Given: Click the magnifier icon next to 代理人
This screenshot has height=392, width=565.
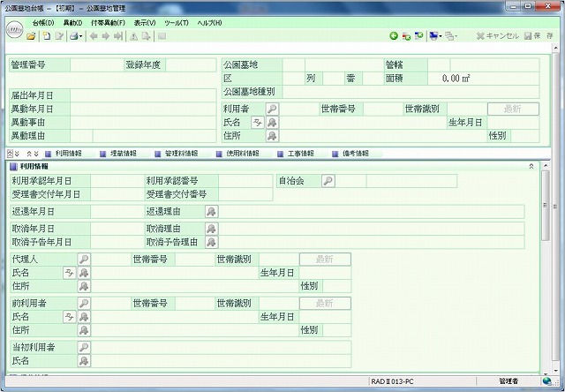Looking at the screenshot, I should [x=84, y=260].
